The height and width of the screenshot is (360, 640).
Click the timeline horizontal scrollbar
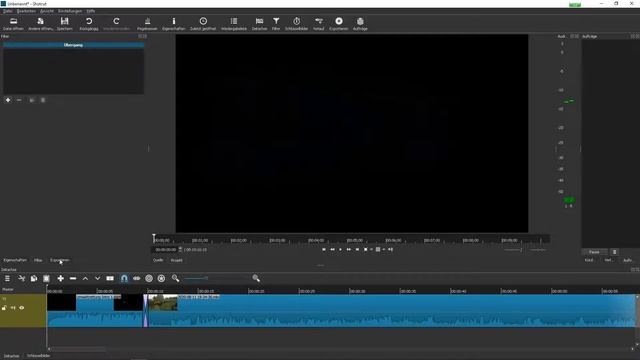[x=77, y=349]
